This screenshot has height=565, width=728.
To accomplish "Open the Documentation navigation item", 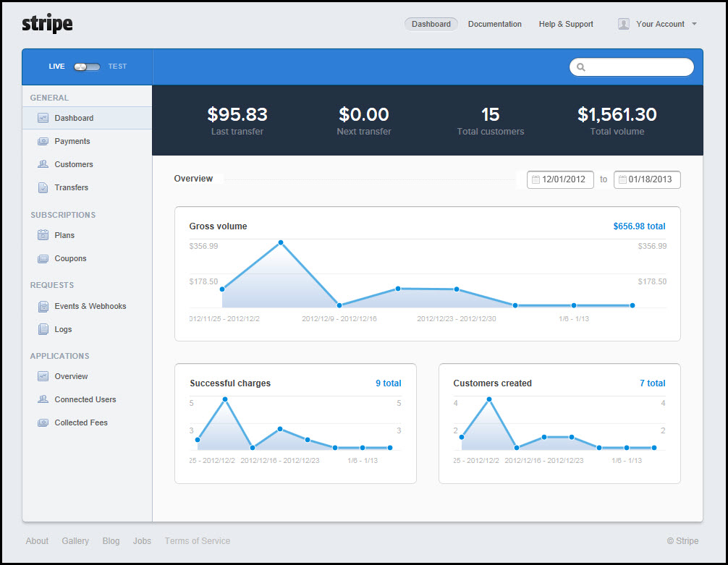I will click(494, 24).
